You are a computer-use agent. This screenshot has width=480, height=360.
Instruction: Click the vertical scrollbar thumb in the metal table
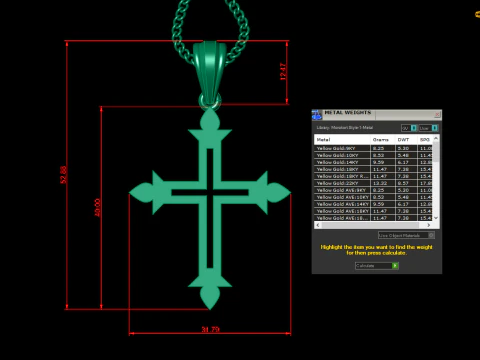point(436,153)
